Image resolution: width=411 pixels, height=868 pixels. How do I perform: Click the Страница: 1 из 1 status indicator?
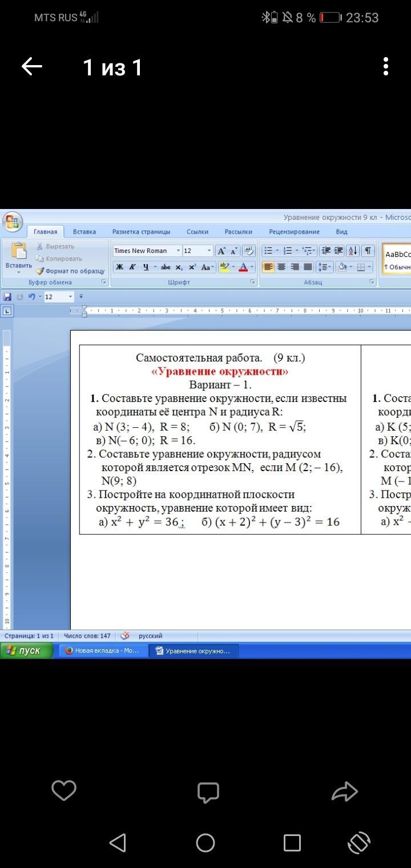point(29,636)
